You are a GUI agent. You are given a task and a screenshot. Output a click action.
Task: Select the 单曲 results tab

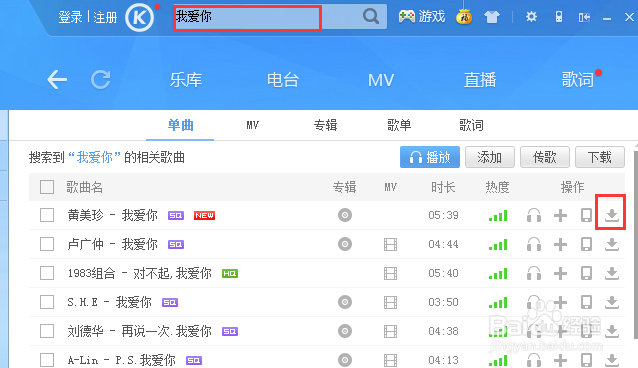(180, 125)
